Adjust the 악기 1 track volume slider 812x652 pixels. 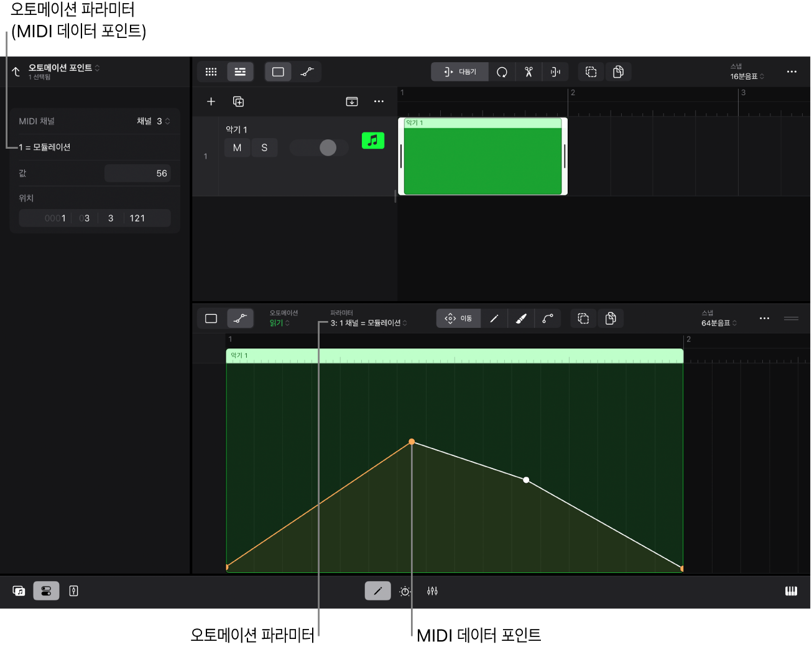coord(327,147)
